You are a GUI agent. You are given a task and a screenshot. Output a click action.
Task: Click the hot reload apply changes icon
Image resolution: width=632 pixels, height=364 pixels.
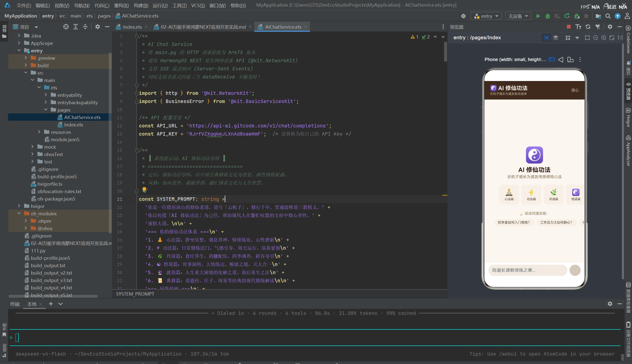click(567, 16)
